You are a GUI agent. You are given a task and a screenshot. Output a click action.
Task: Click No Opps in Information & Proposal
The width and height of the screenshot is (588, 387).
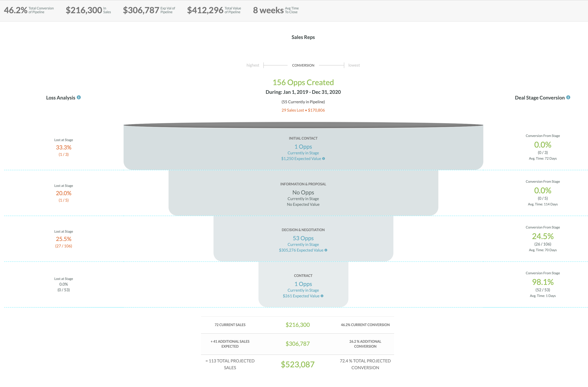pos(303,192)
